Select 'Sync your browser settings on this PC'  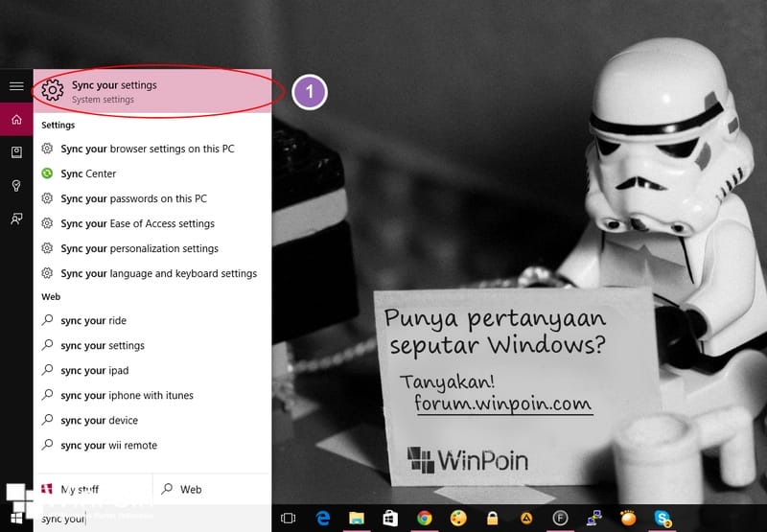pos(147,149)
